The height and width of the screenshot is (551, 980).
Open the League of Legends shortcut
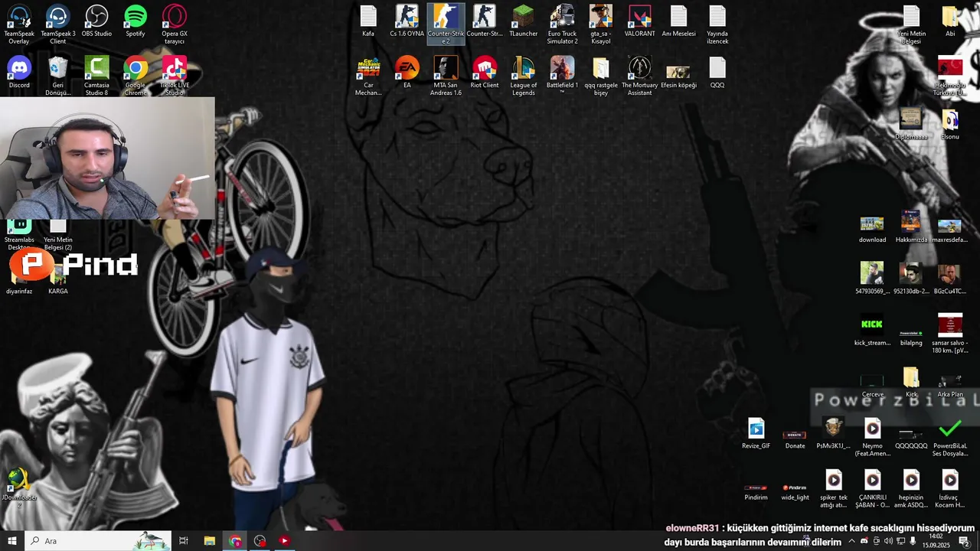pyautogui.click(x=523, y=76)
